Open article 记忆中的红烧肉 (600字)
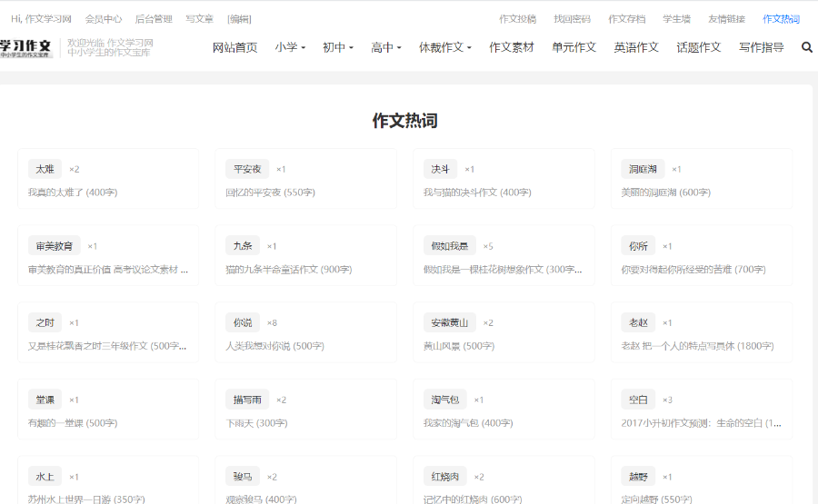The image size is (818, 504). pos(473,499)
